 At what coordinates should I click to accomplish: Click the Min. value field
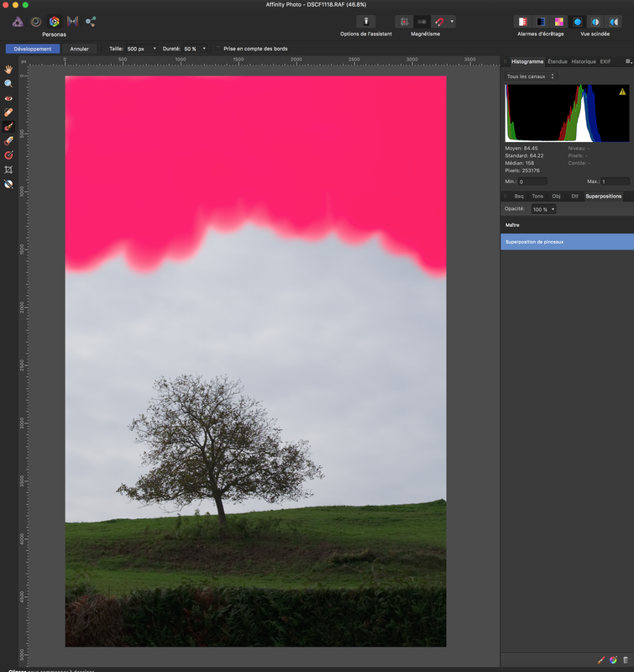tap(532, 181)
